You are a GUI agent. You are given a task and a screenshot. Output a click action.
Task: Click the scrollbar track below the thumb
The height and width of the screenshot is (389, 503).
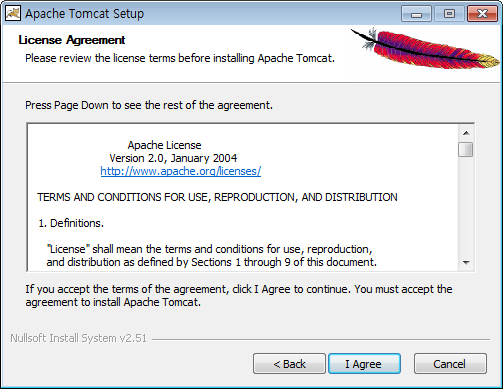tap(466, 206)
